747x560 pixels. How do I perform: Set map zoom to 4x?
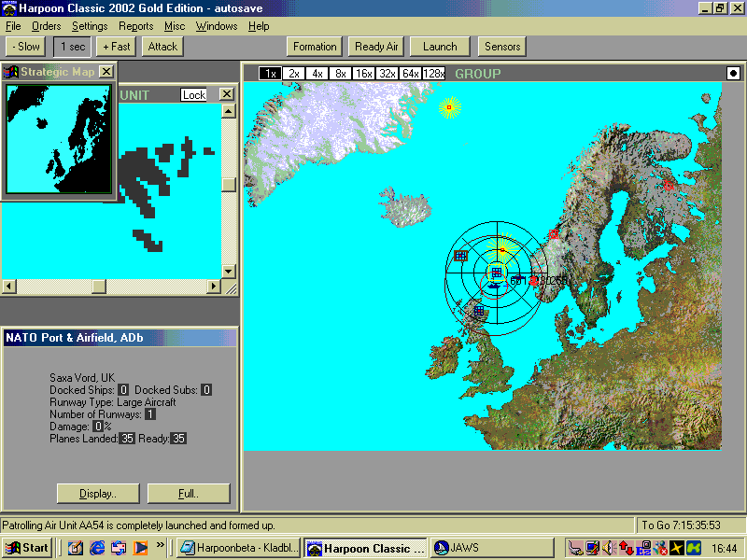tap(317, 74)
